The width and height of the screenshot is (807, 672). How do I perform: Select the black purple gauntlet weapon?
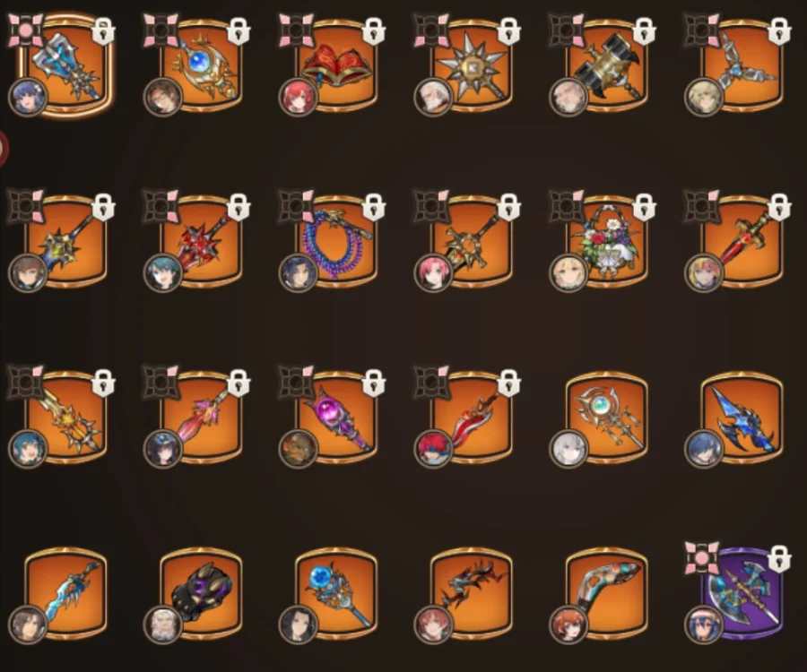201,593
